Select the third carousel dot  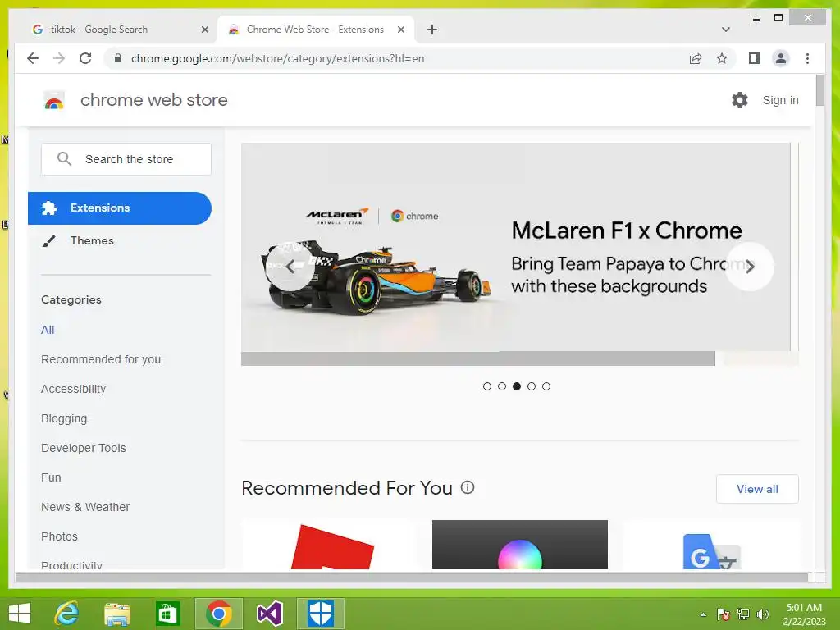pyautogui.click(x=517, y=386)
